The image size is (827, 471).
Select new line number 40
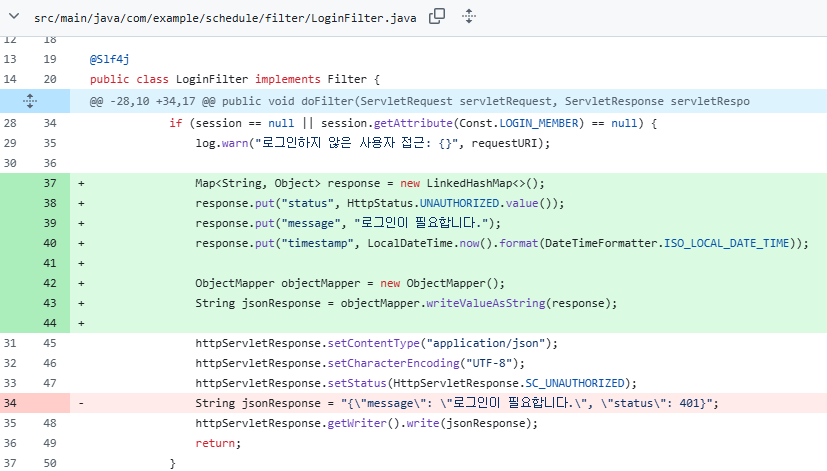50,243
